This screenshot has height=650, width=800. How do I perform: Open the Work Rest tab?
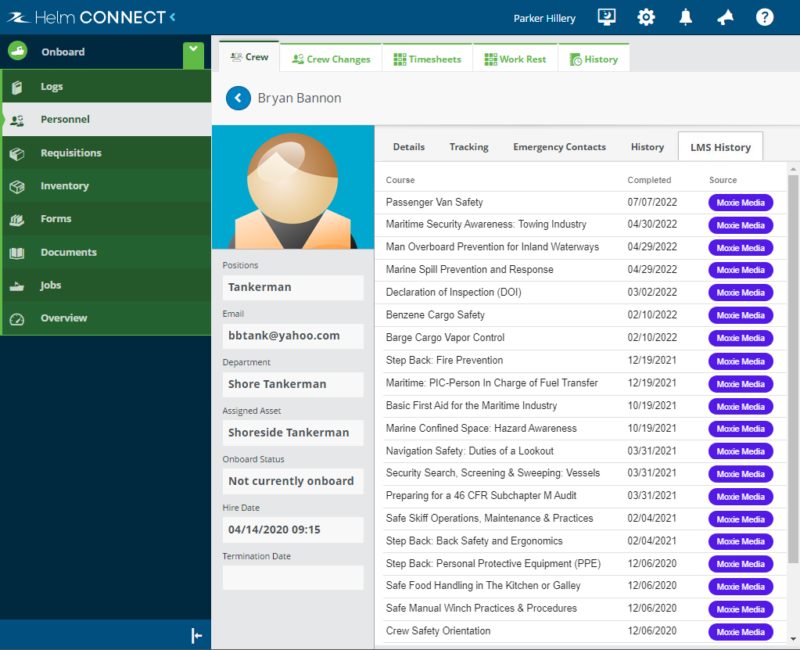pos(515,59)
